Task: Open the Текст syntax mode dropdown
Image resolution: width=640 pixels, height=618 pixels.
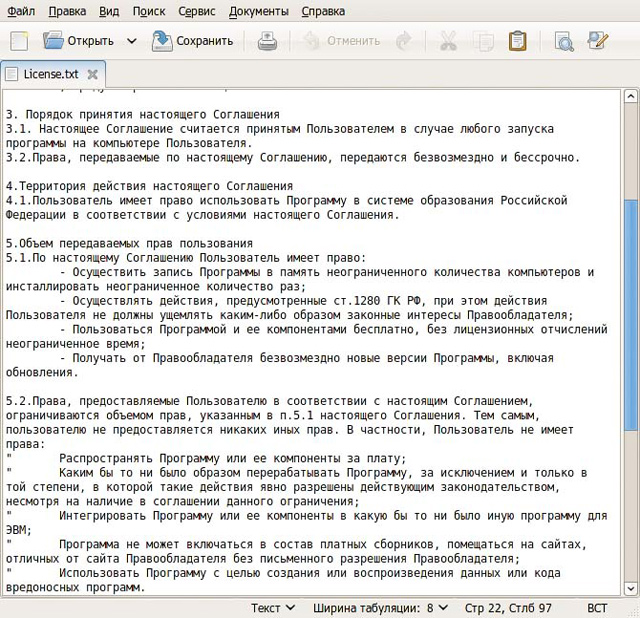Action: click(273, 608)
